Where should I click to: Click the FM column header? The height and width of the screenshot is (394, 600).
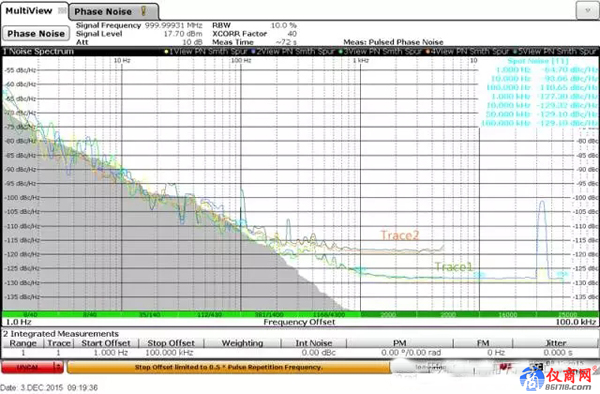click(x=483, y=343)
